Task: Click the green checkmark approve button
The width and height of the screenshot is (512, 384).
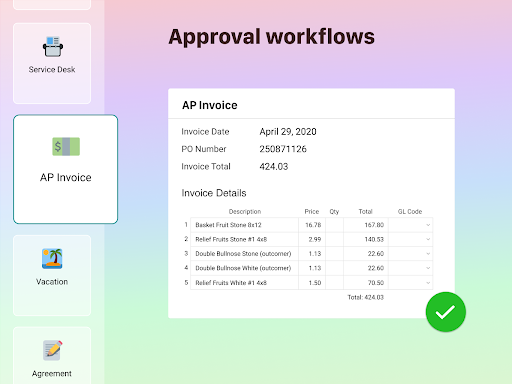Action: coord(446,312)
